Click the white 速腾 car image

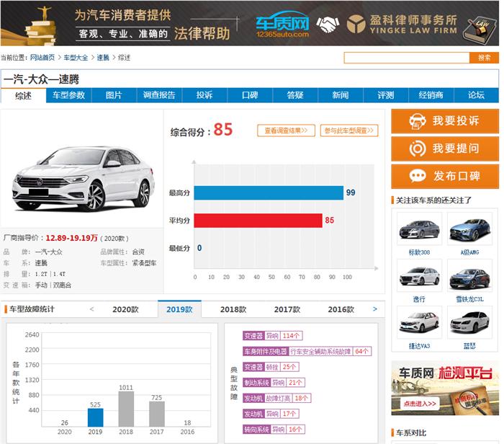[84, 179]
